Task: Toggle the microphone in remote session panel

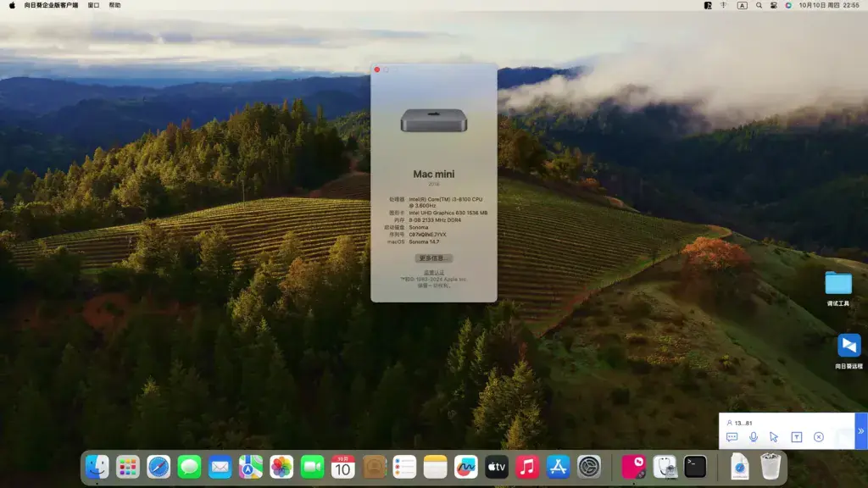Action: (x=754, y=437)
